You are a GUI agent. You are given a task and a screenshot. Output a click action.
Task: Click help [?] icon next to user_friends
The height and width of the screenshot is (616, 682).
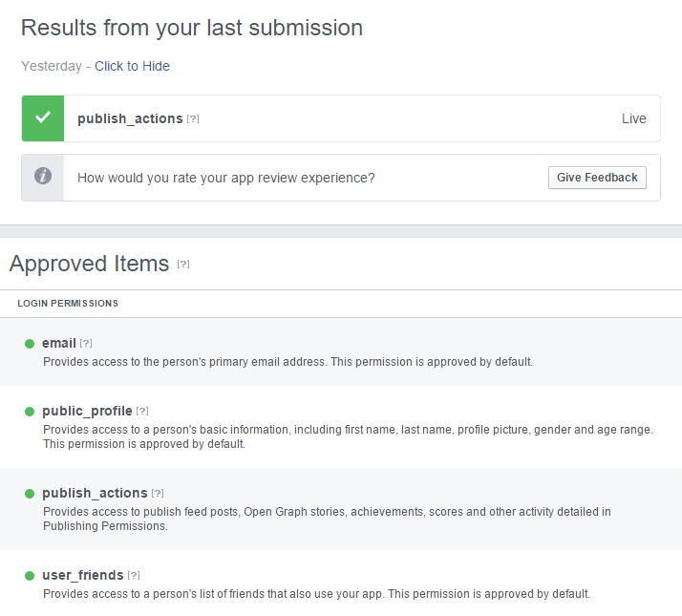point(134,576)
